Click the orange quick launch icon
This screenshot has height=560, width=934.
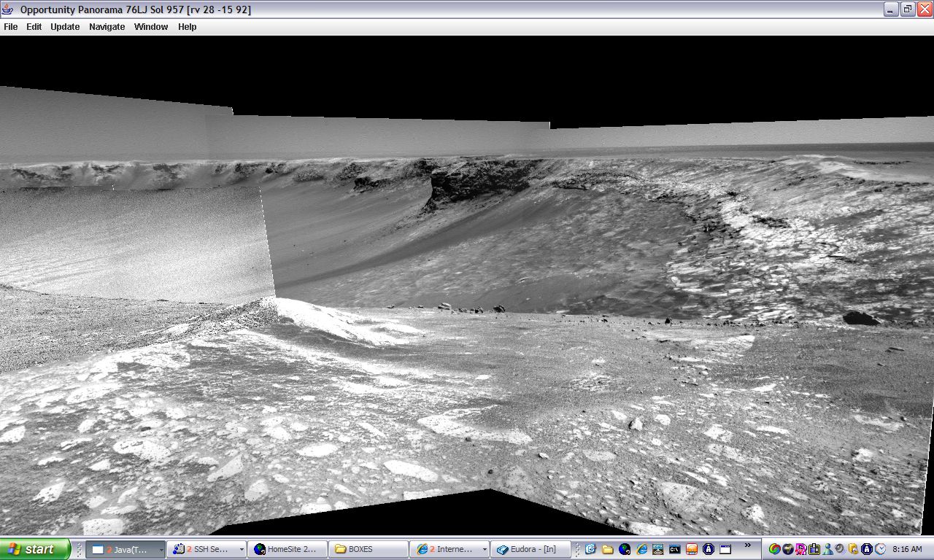(x=692, y=549)
